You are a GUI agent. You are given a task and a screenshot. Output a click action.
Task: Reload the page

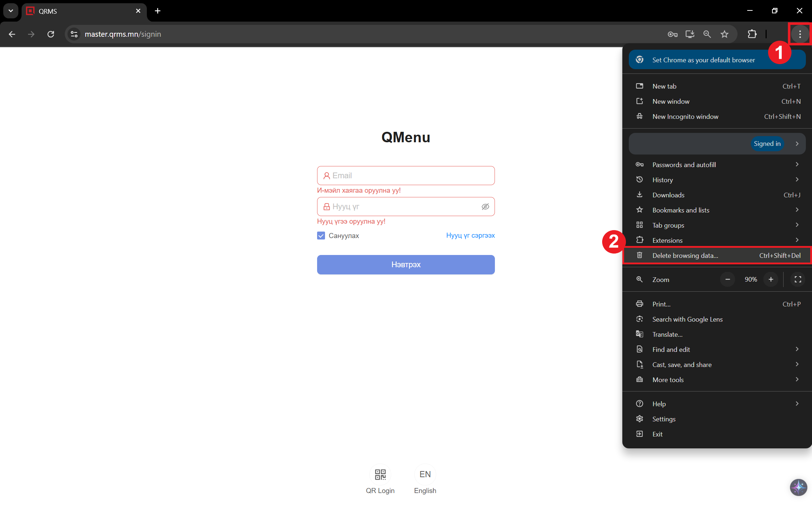click(51, 34)
